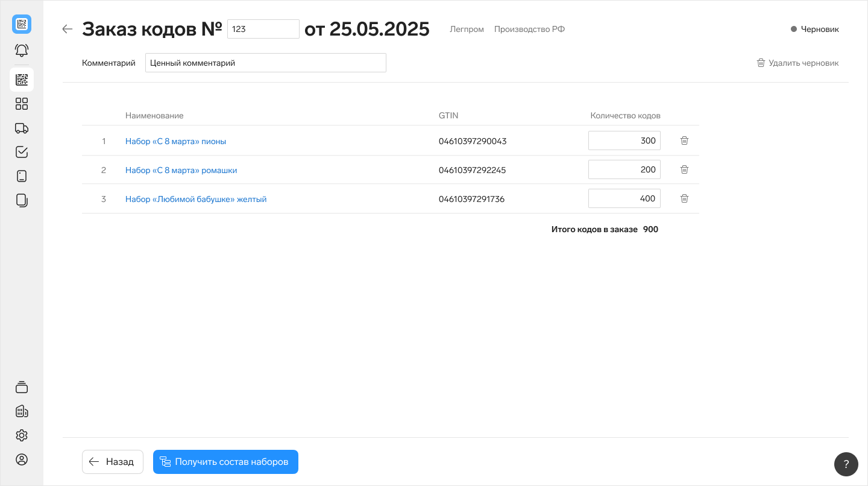Open notifications bell in sidebar

coord(22,50)
